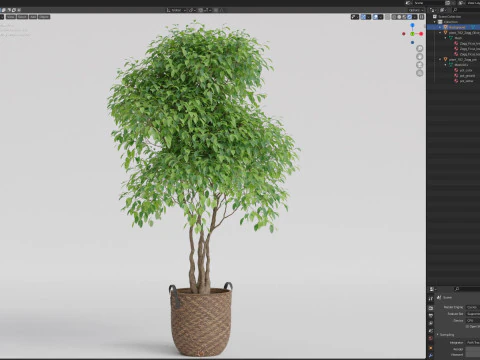Open the viewport shading options dropdown
Image resolution: width=480 pixels, height=360 pixels.
click(x=415, y=17)
